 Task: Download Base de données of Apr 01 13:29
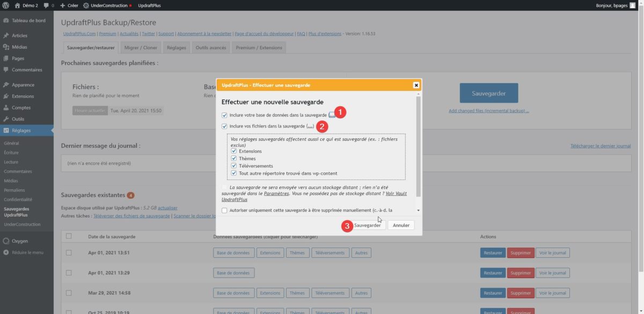click(x=233, y=273)
